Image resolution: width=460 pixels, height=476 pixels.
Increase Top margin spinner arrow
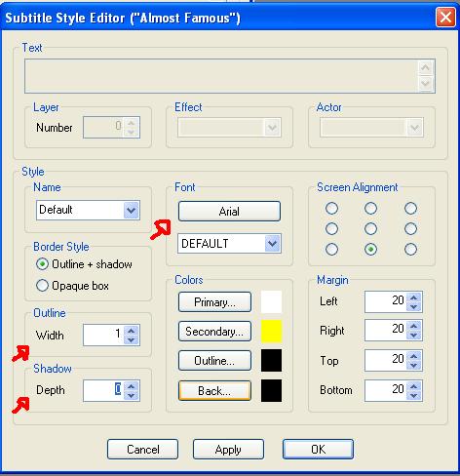(x=413, y=356)
